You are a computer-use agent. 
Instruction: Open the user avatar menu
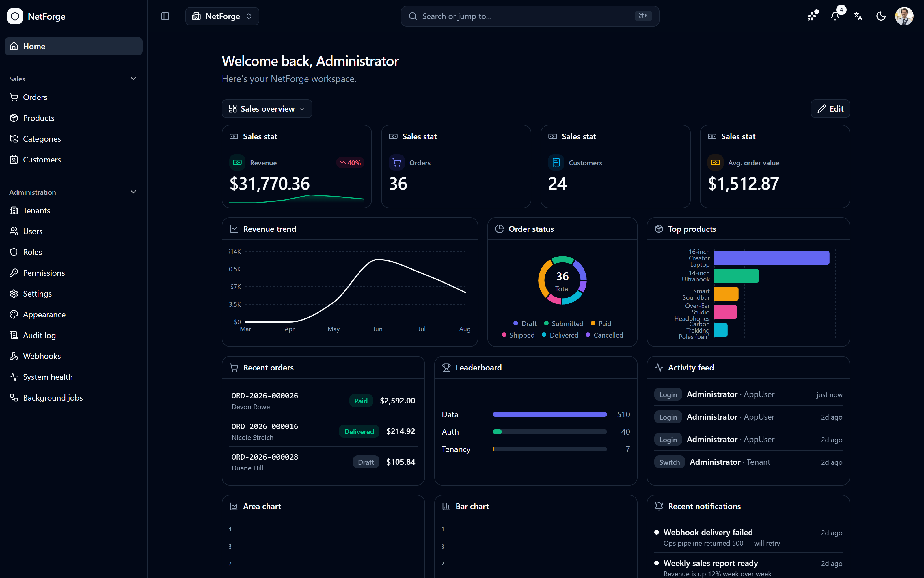pyautogui.click(x=904, y=16)
